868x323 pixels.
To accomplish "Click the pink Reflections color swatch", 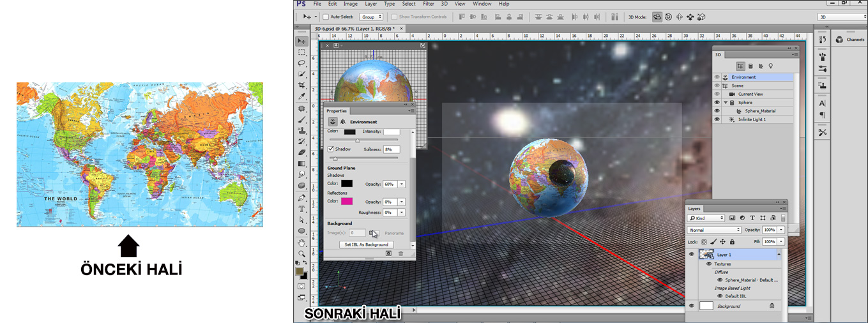I will click(x=346, y=201).
